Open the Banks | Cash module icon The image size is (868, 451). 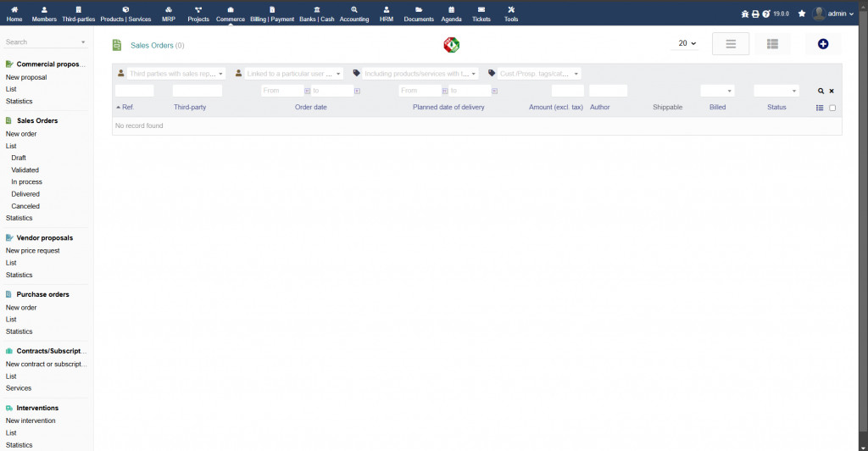tap(317, 9)
